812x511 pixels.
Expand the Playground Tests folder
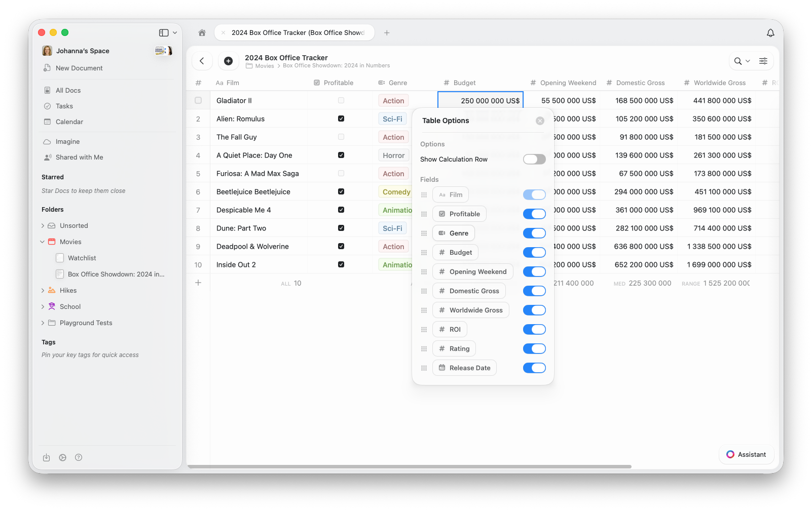click(43, 323)
